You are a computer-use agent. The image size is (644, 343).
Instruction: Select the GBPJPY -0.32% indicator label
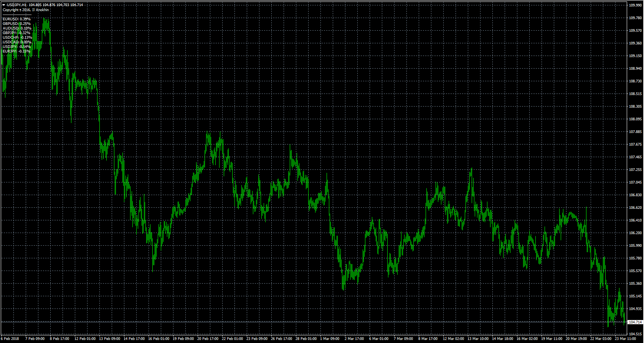[x=17, y=33]
